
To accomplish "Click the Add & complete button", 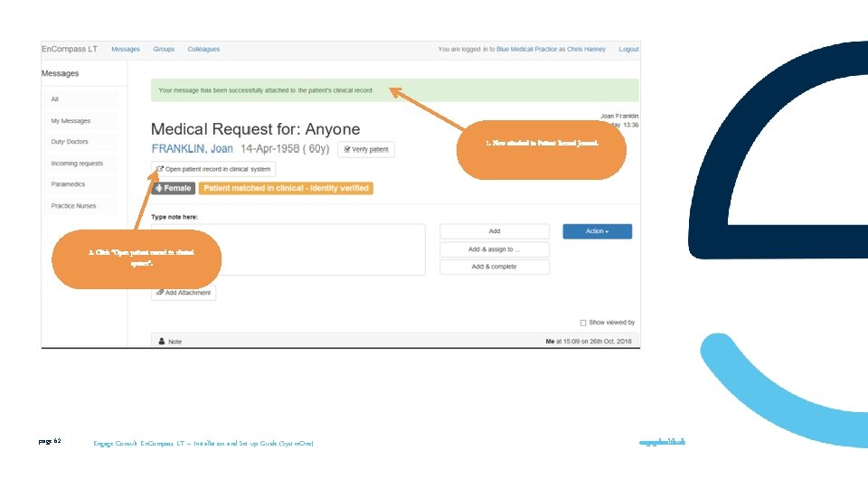I will [495, 267].
